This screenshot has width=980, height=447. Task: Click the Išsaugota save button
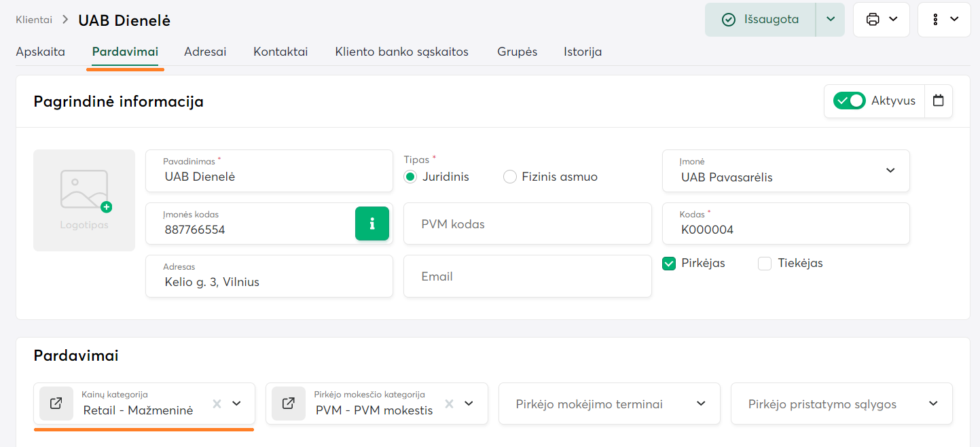pos(760,20)
